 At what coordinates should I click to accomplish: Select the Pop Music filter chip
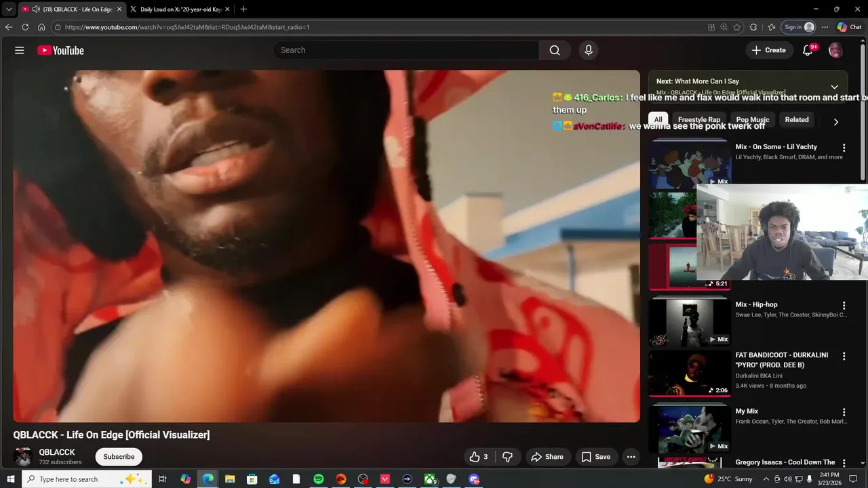pyautogui.click(x=753, y=120)
